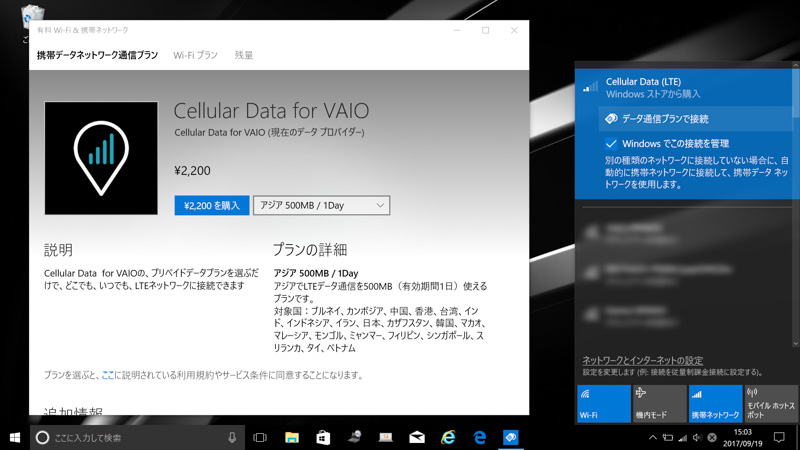Toggle the モバイル ホットスポット tile
This screenshot has width=800, height=450.
click(771, 404)
